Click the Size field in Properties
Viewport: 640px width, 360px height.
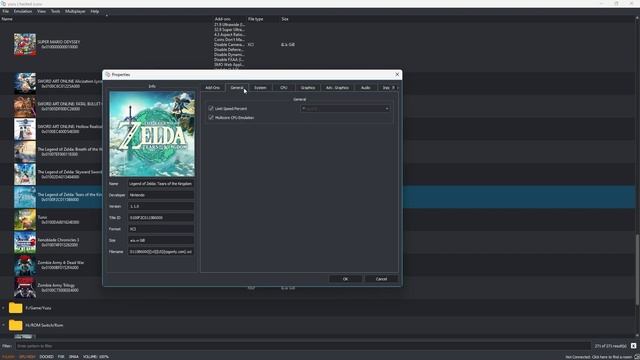coord(161,240)
